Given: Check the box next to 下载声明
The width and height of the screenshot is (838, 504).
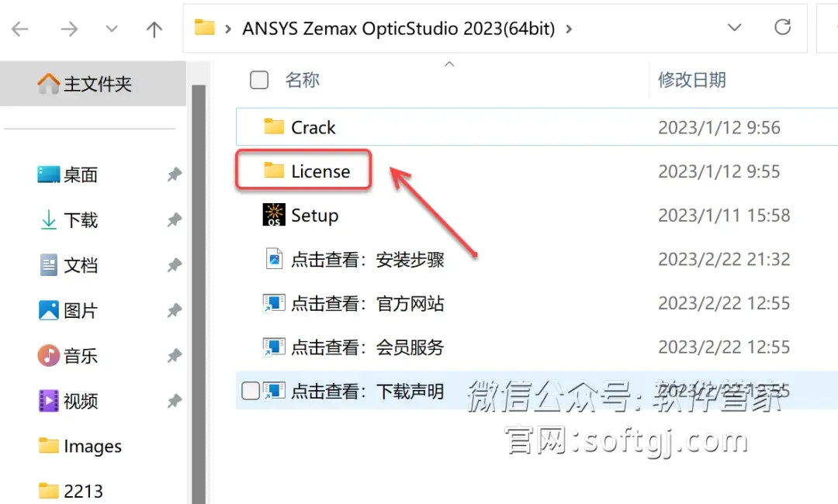Looking at the screenshot, I should pyautogui.click(x=250, y=391).
